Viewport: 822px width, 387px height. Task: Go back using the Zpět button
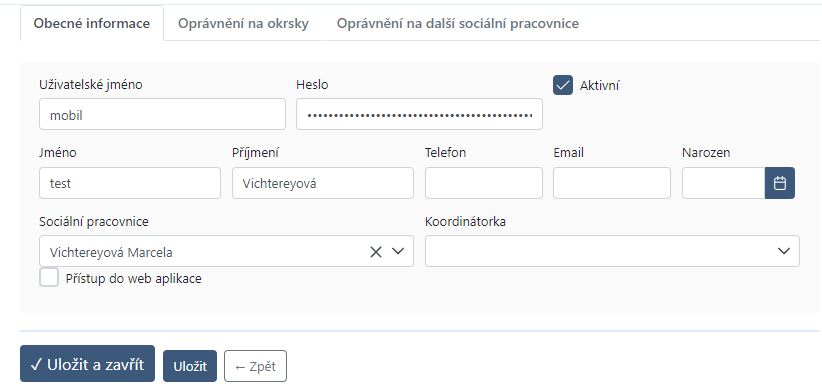point(255,366)
